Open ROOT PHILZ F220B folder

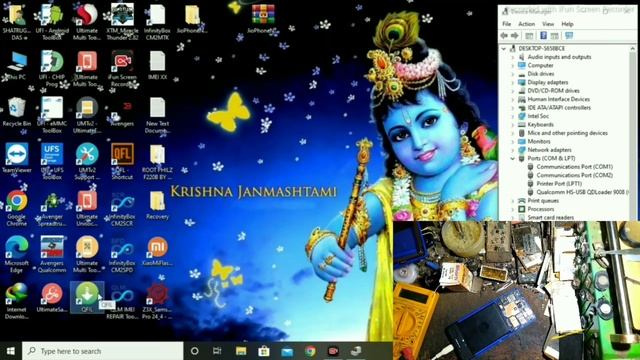[157, 162]
